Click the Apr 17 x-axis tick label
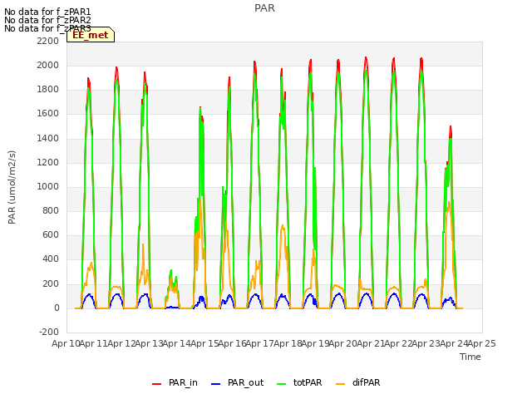 (x=260, y=343)
